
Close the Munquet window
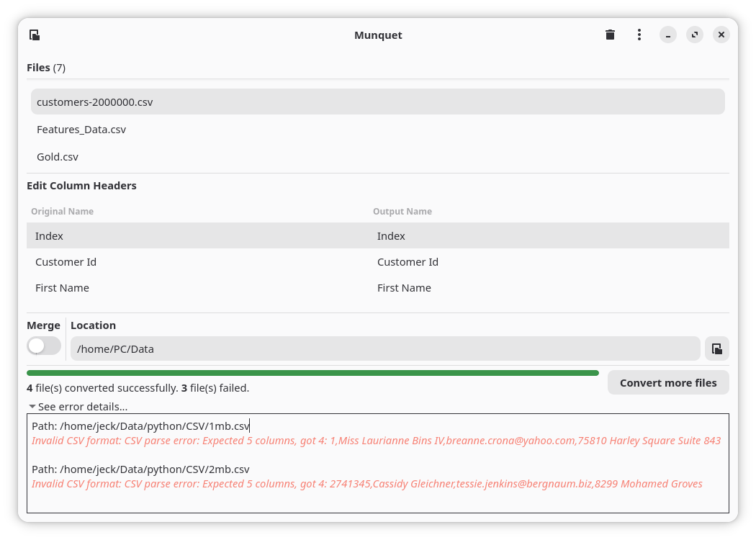pyautogui.click(x=721, y=35)
